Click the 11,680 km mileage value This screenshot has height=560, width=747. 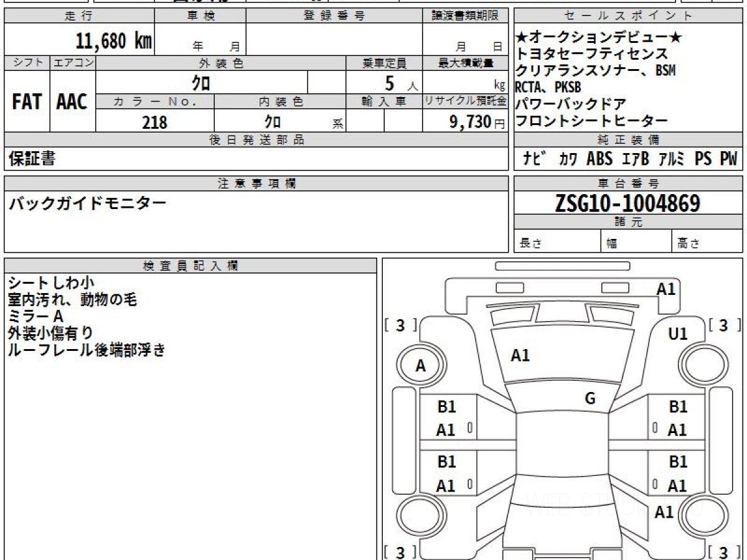click(x=114, y=41)
